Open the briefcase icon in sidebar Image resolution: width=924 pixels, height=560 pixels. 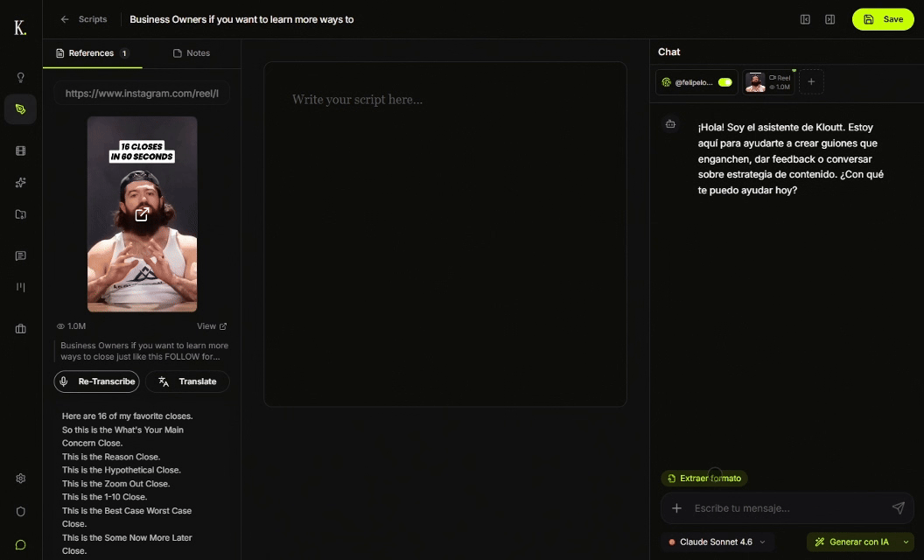(21, 329)
